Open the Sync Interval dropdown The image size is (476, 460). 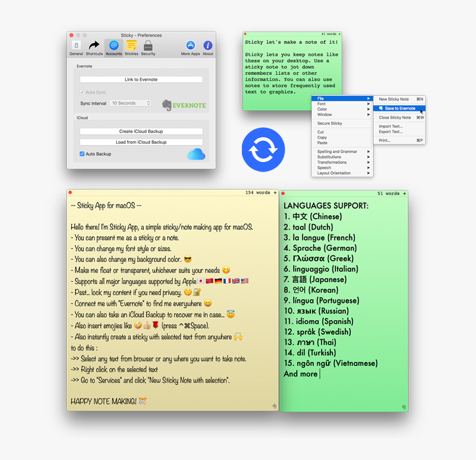pos(131,103)
